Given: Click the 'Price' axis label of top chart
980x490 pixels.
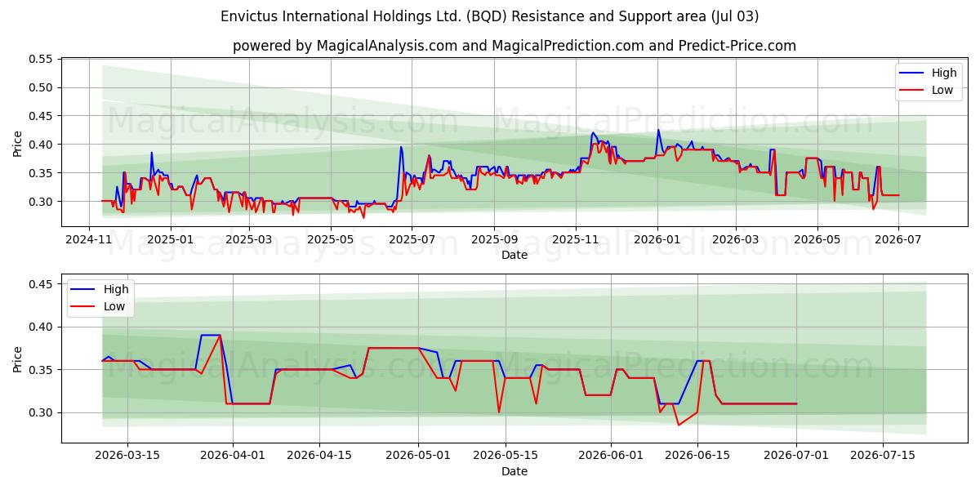Looking at the screenshot, I should [18, 144].
